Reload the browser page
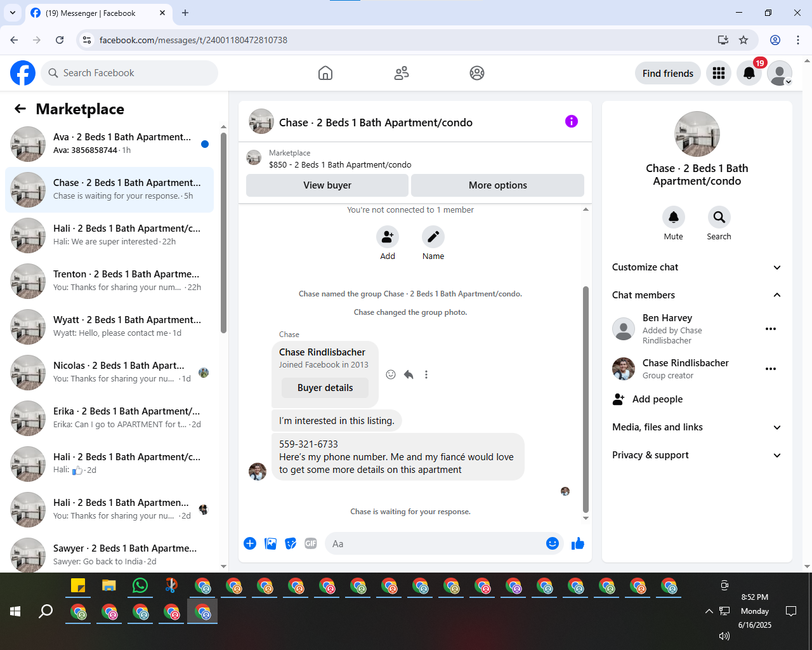Screen dimensions: 812x650 pos(60,40)
